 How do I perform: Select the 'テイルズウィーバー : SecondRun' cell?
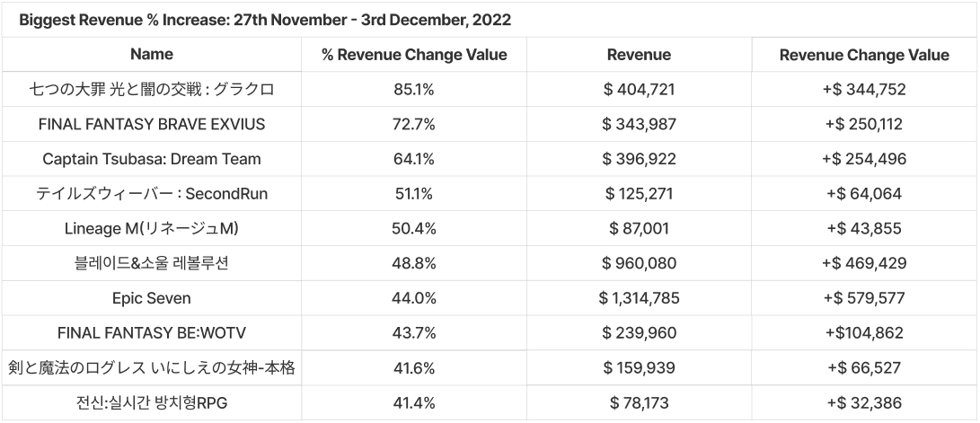(x=152, y=194)
